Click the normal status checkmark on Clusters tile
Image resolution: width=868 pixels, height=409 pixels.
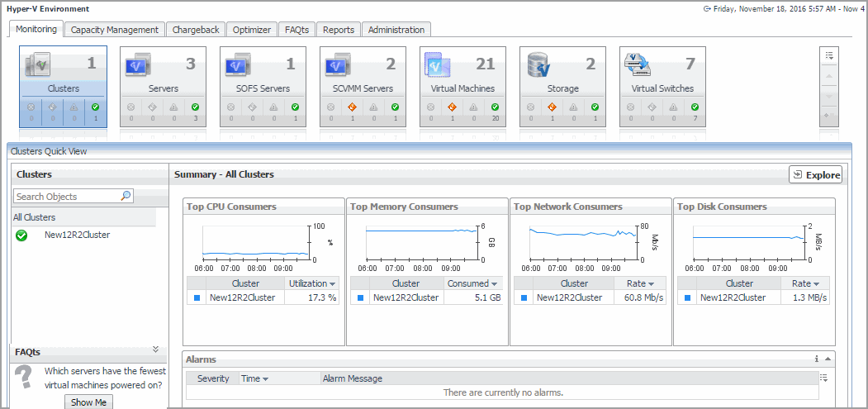tap(95, 107)
